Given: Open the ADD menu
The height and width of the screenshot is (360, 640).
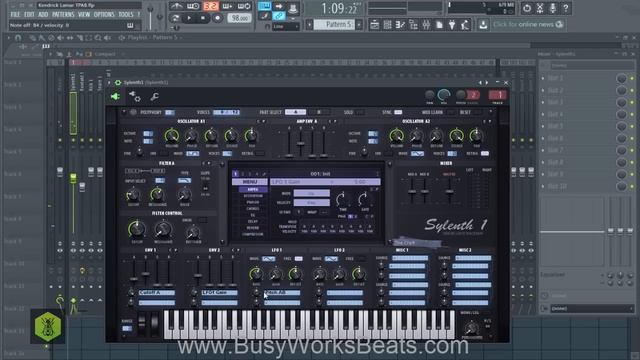Looking at the screenshot, I should click(x=43, y=15).
